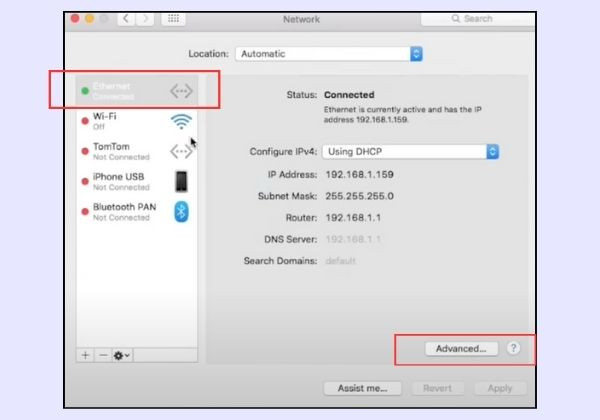Click the iPhone device icon
Viewport: 600px width, 420px height.
tap(181, 181)
